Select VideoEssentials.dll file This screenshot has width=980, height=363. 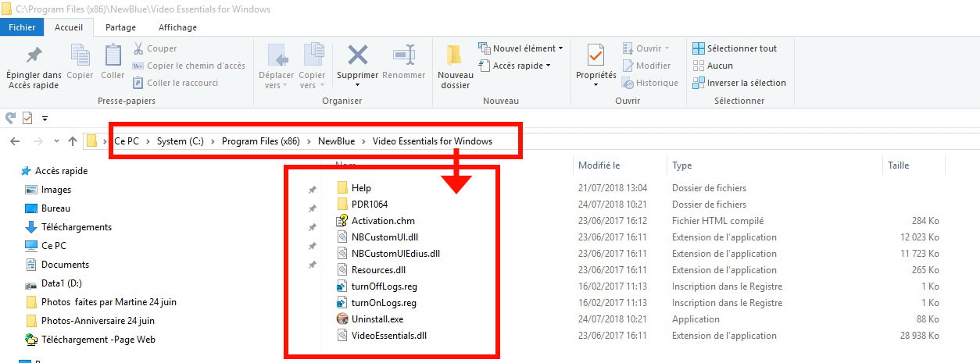point(381,336)
